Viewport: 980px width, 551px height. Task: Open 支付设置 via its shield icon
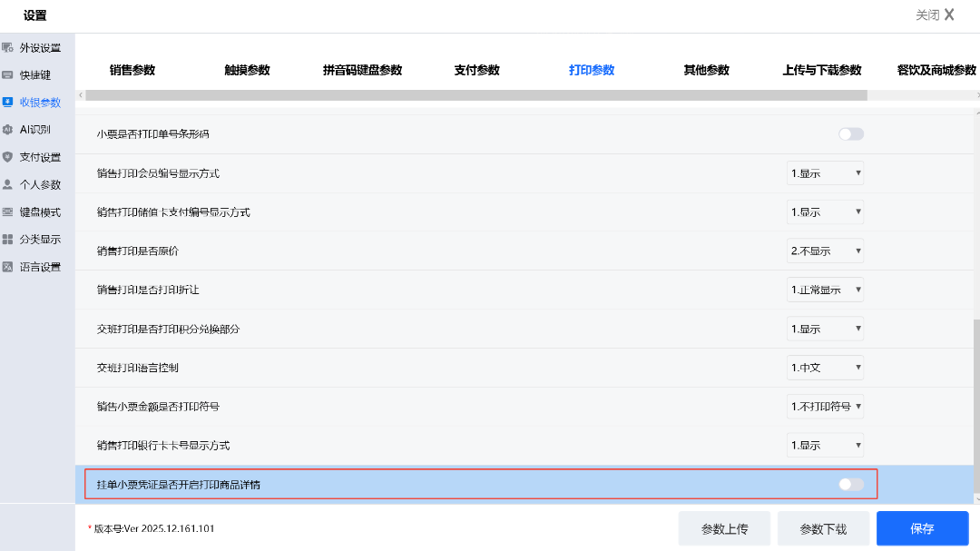8,157
